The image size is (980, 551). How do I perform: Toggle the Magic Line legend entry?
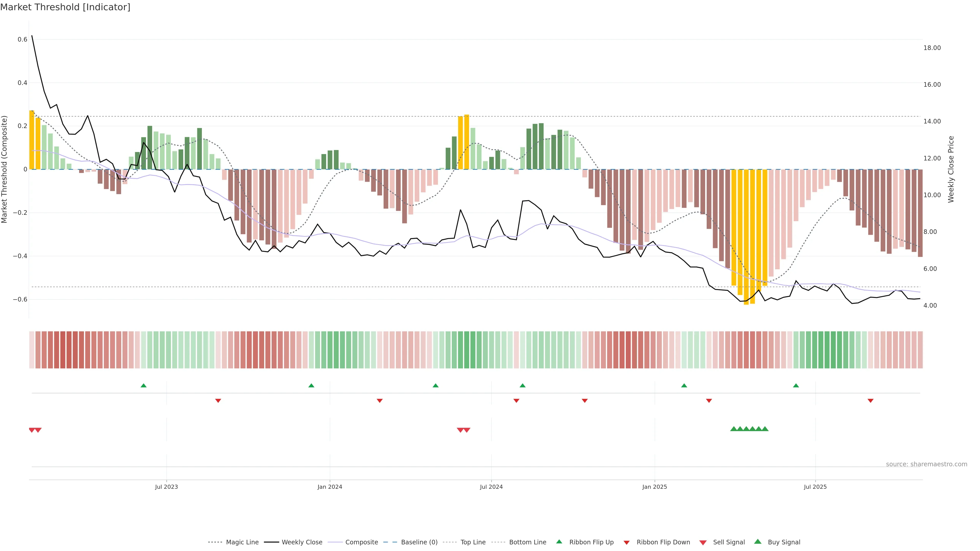click(242, 542)
